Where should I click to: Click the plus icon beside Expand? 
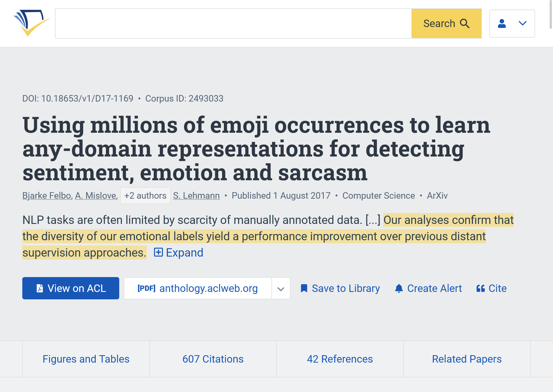coord(158,252)
